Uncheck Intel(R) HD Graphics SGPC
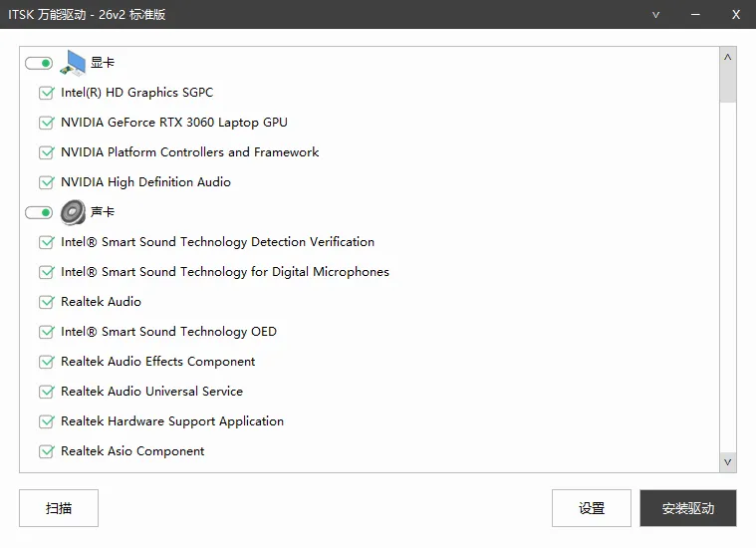The height and width of the screenshot is (548, 756). [46, 93]
